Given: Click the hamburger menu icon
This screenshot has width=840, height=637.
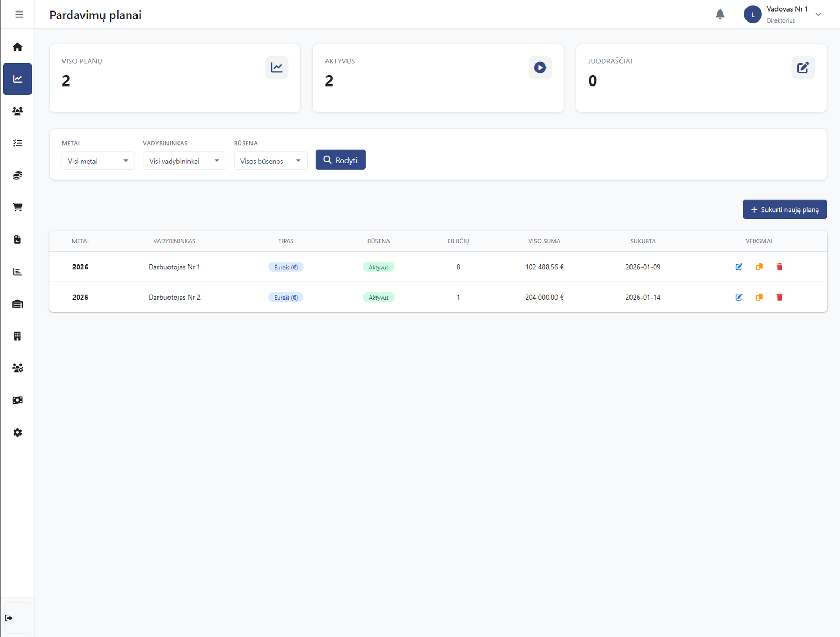Looking at the screenshot, I should 19,15.
